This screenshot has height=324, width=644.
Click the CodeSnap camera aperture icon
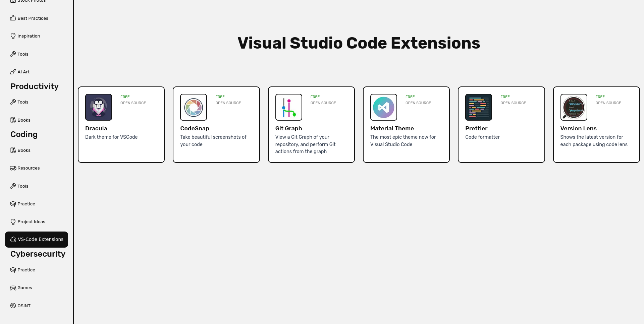(x=194, y=107)
